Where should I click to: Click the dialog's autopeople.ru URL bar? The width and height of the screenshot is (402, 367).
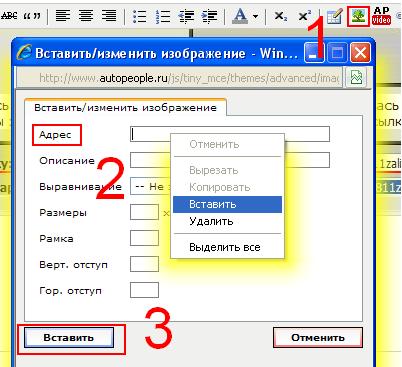tap(179, 78)
